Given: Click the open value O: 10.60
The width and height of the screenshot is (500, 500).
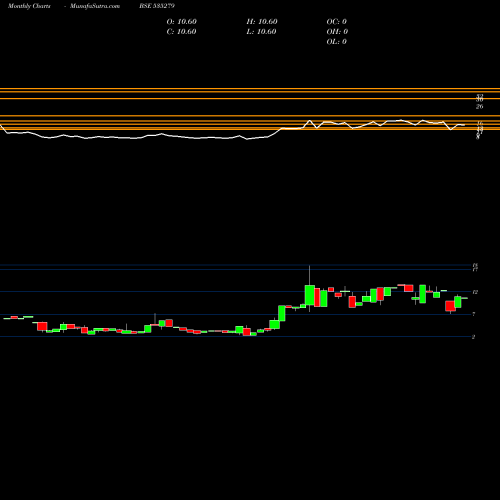Looking at the screenshot, I should [x=182, y=22].
